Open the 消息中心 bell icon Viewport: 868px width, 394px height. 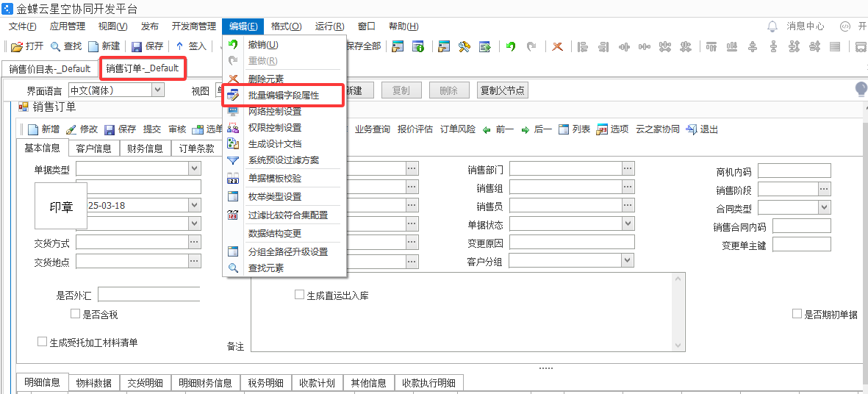772,26
